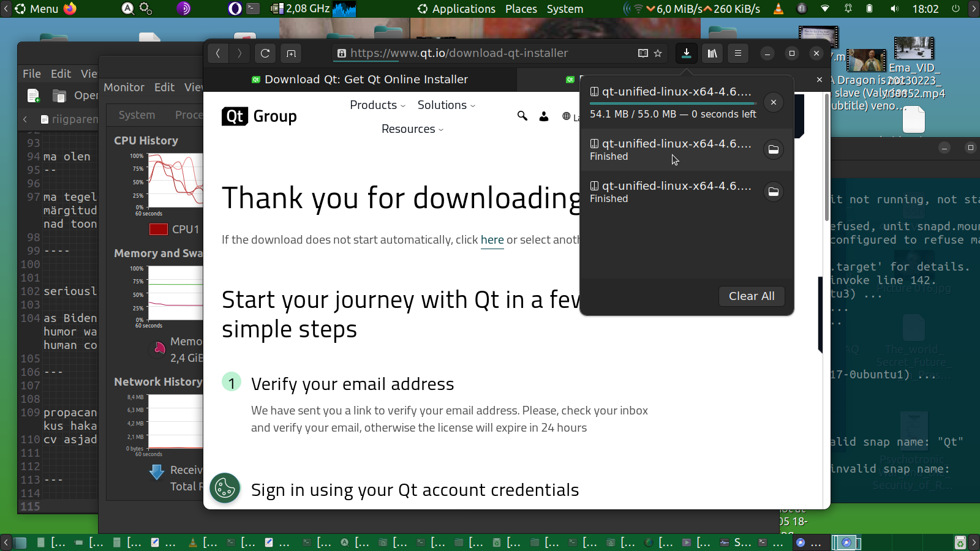
Task: Select the Download Qt: Get Qt Online Installer tab
Action: 360,80
